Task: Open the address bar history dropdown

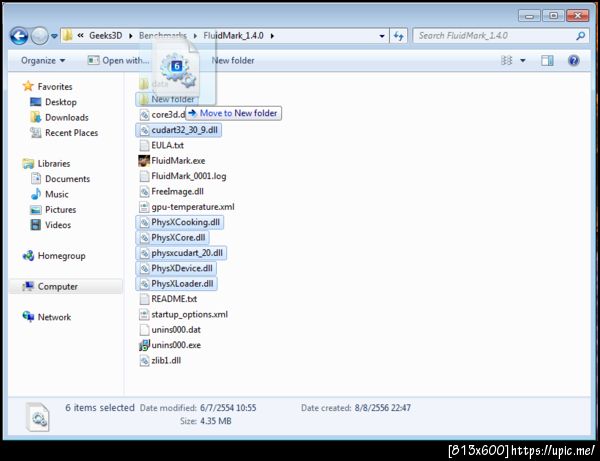Action: coord(382,36)
